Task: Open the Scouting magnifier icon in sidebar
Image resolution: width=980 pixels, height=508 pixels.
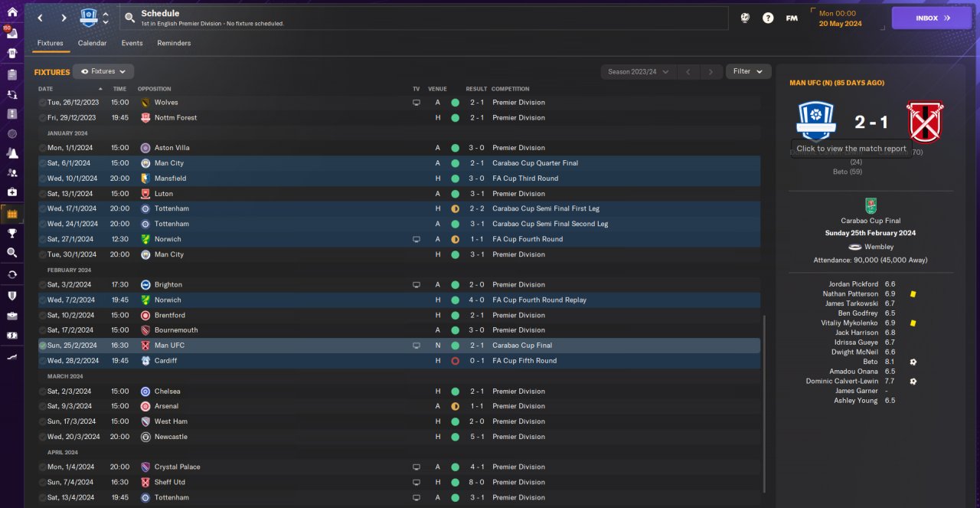Action: pyautogui.click(x=11, y=253)
